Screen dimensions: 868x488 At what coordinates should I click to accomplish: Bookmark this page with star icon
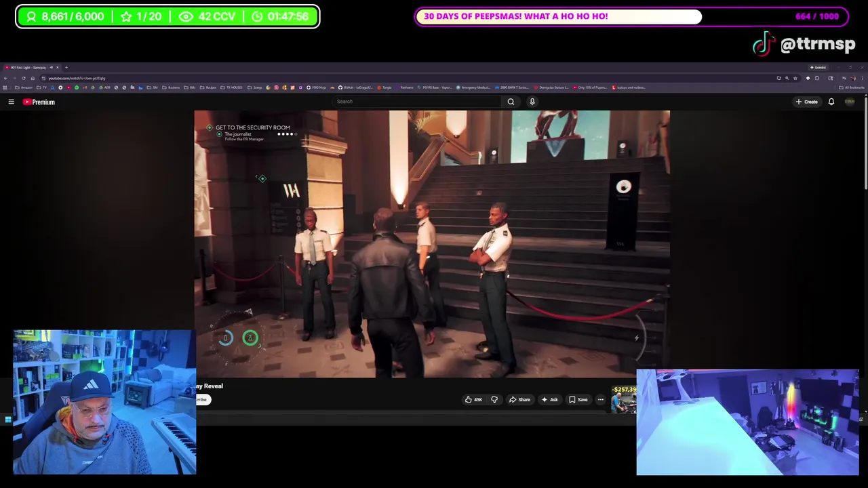coord(795,78)
